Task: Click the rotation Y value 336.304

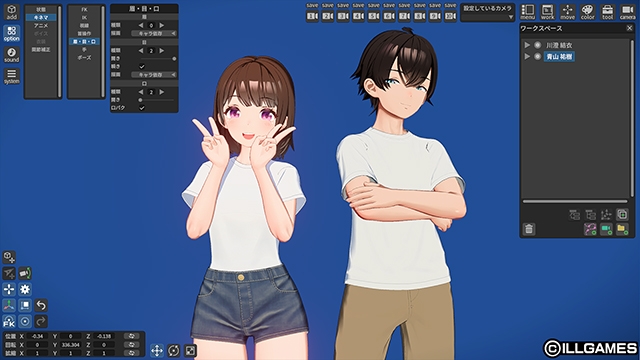Action: [70, 344]
